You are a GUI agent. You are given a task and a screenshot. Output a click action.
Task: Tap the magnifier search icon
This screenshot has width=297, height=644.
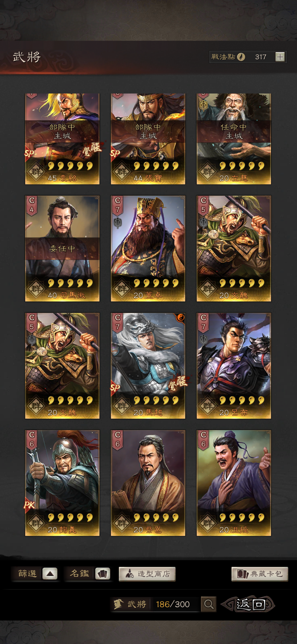coord(209,604)
